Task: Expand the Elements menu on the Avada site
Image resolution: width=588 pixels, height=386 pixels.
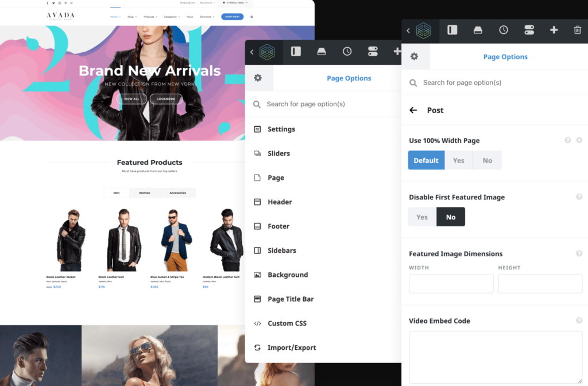Action: (207, 17)
